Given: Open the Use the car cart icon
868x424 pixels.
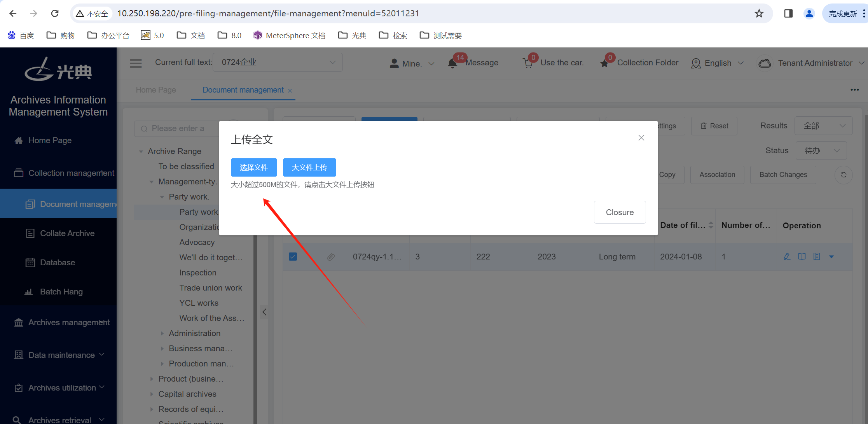Looking at the screenshot, I should pos(528,63).
